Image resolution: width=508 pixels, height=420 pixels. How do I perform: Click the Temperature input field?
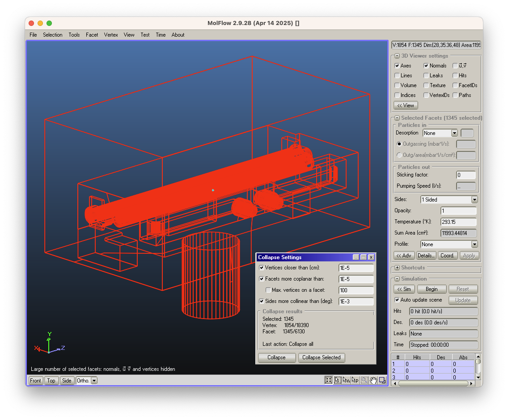coord(458,222)
